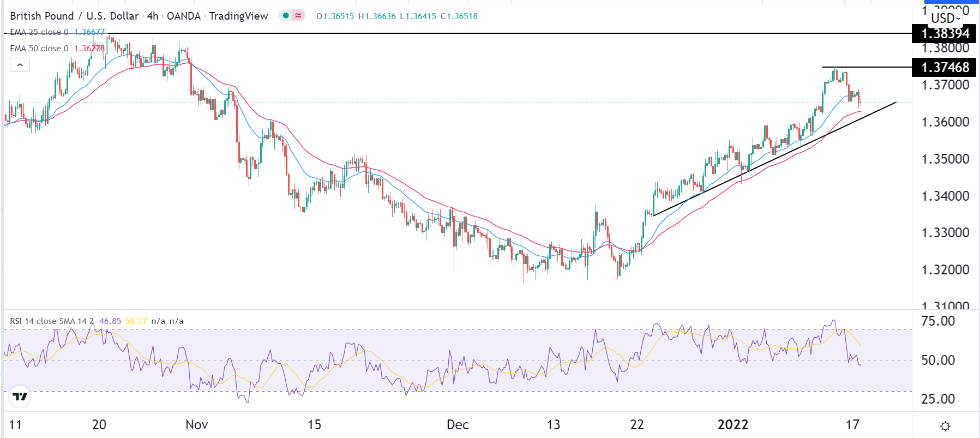Click the blue bar at top-right corner

point(960,2)
